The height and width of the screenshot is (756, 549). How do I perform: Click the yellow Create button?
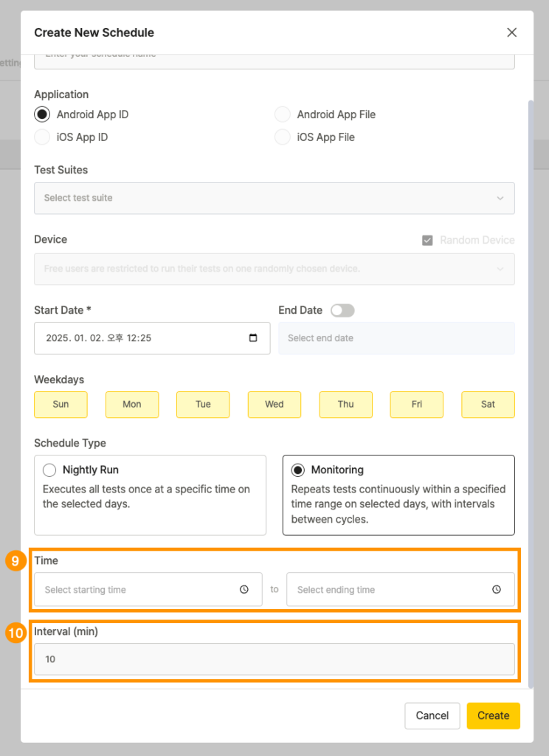coord(493,715)
